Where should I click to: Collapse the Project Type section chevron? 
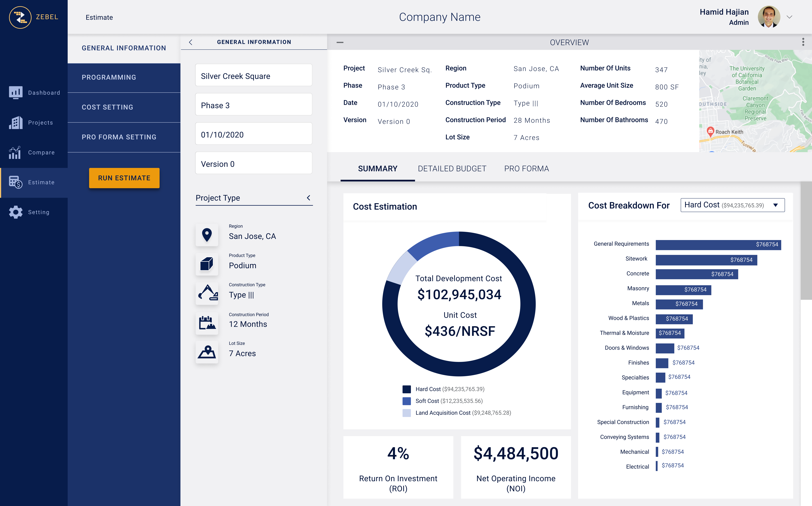pos(308,198)
